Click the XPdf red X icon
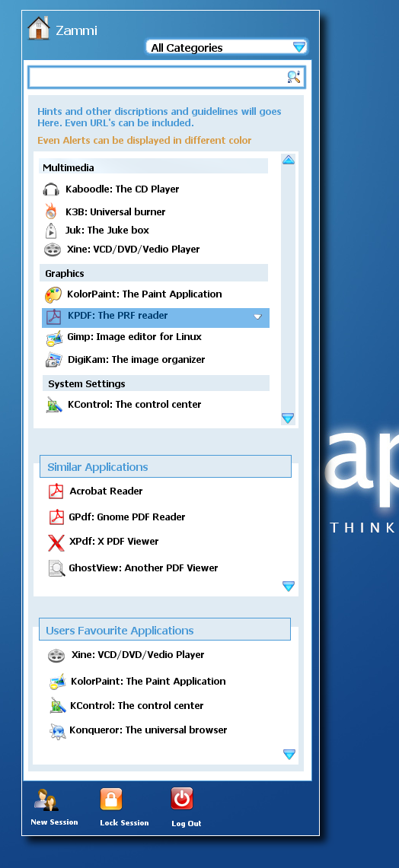This screenshot has height=868, width=399. coord(56,542)
